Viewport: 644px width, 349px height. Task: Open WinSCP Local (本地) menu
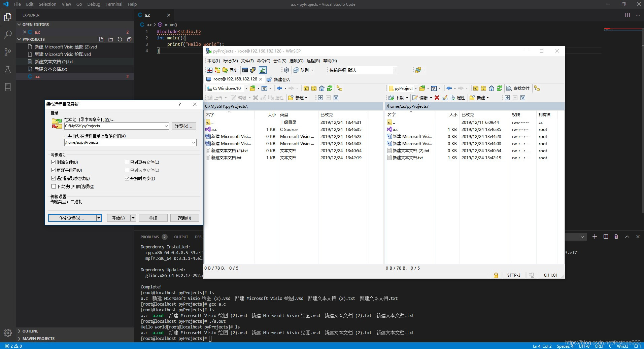[213, 61]
